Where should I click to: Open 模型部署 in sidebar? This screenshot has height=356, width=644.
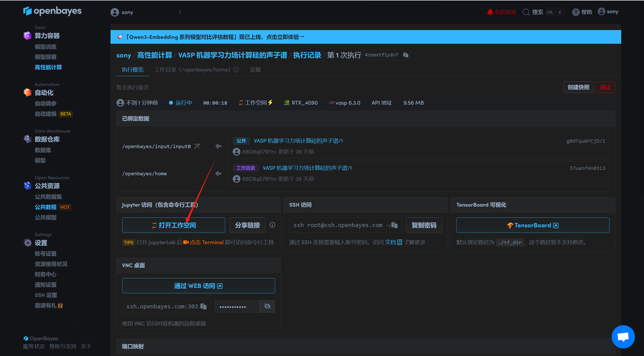pos(46,57)
